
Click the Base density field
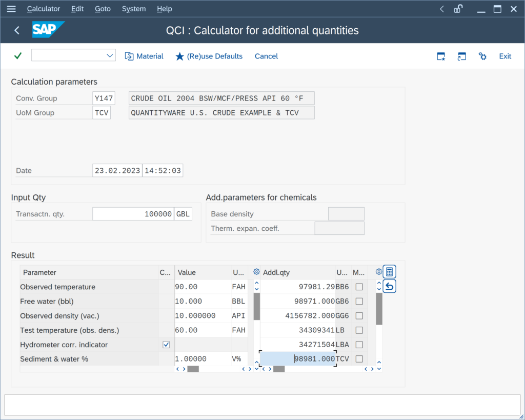[346, 214]
